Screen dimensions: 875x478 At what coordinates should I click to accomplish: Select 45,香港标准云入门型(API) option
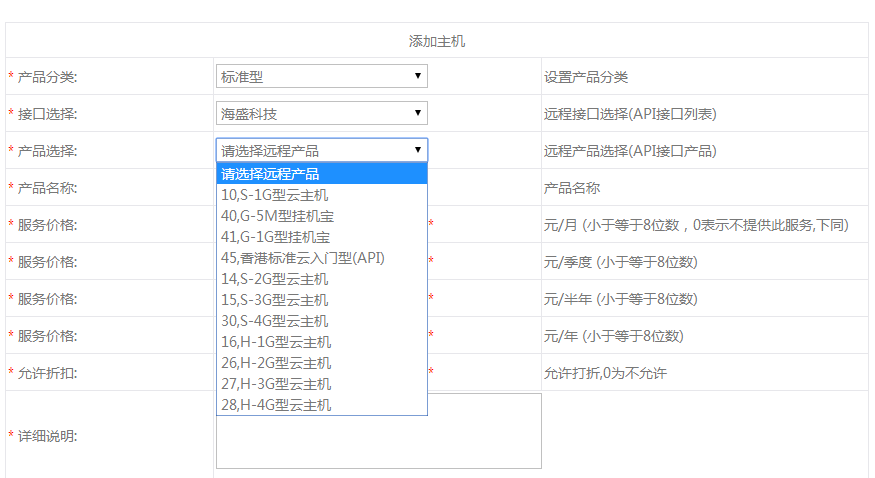(321, 258)
